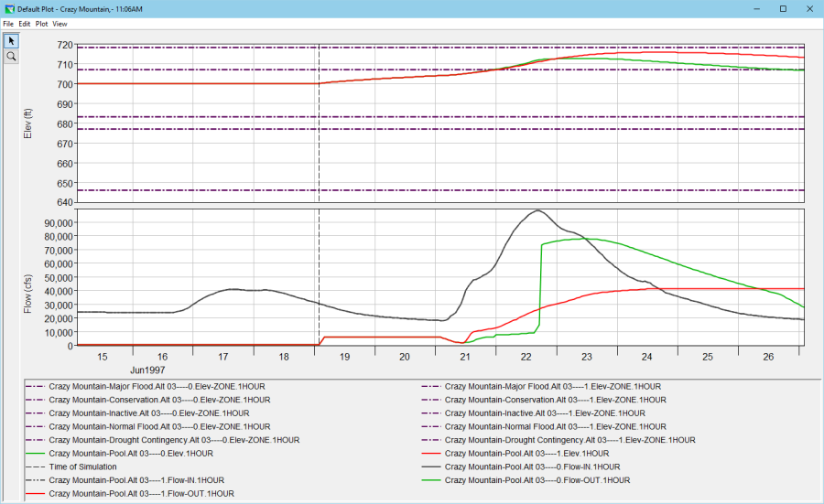The height and width of the screenshot is (504, 824).
Task: Select legend entry Conservation Alt 03----0 Elev-ZONE
Action: coord(148,400)
